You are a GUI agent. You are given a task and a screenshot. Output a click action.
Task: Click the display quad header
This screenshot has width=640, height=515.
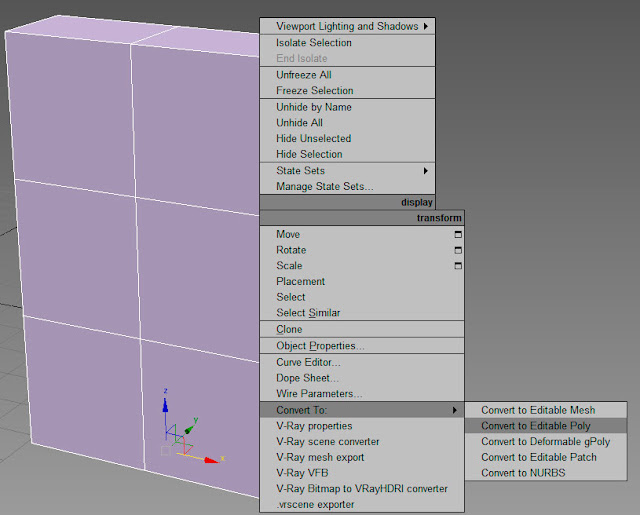pyautogui.click(x=347, y=202)
